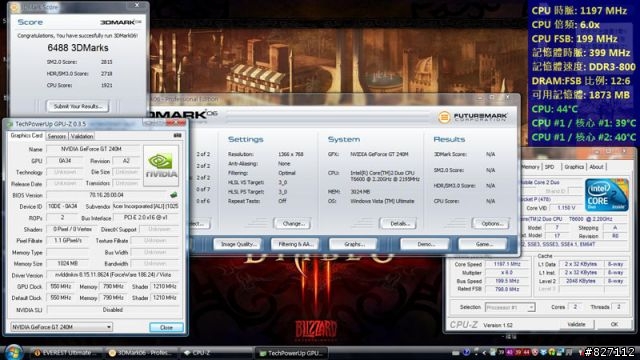The height and width of the screenshot is (360, 640).
Task: Click the GPU-Z Name field
Action: click(x=93, y=149)
